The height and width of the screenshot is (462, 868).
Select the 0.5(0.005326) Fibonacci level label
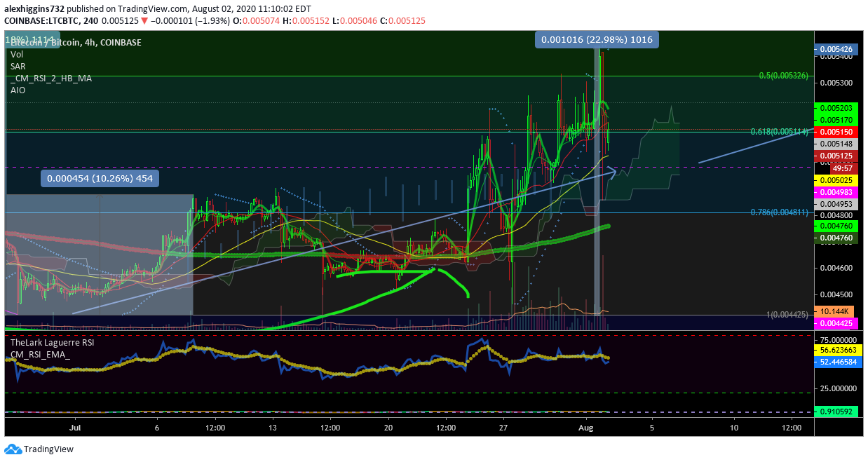[x=784, y=75]
